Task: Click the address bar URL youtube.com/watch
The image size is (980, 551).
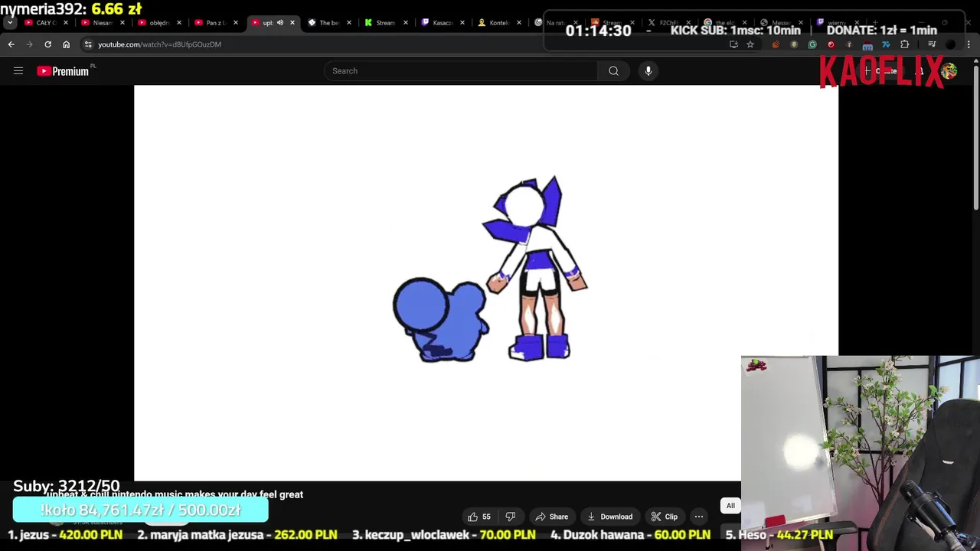Action: 159,44
